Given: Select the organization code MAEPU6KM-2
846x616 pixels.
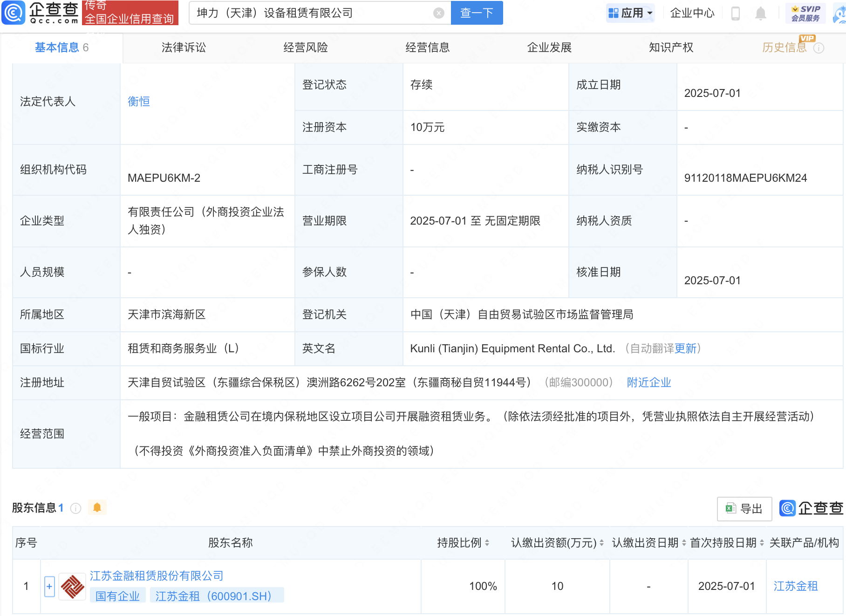Looking at the screenshot, I should [164, 178].
